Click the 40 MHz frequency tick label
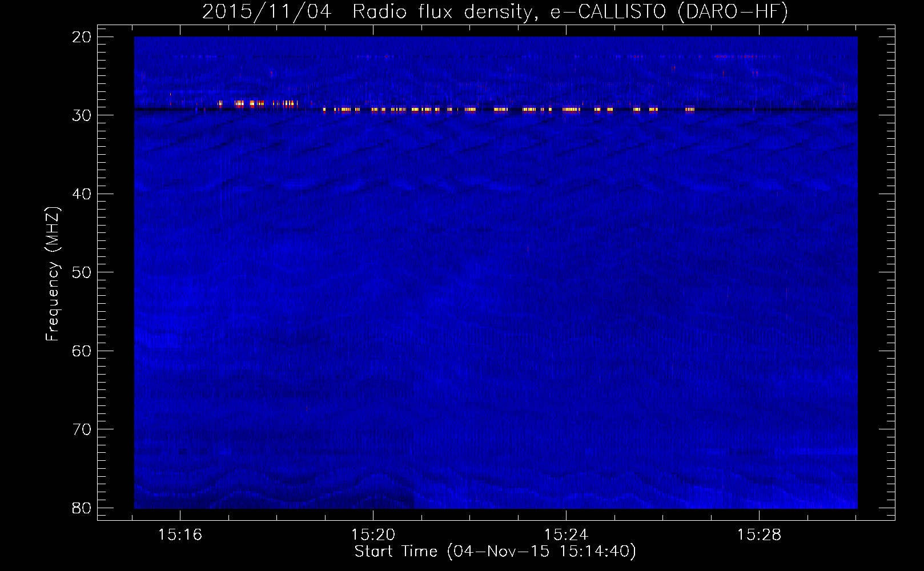The image size is (924, 571). point(82,194)
